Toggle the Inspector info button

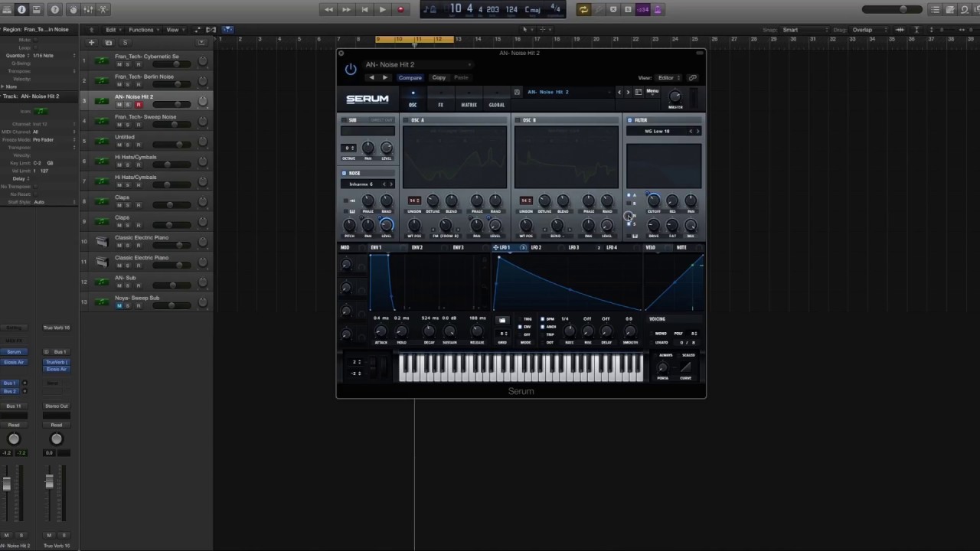(x=21, y=9)
